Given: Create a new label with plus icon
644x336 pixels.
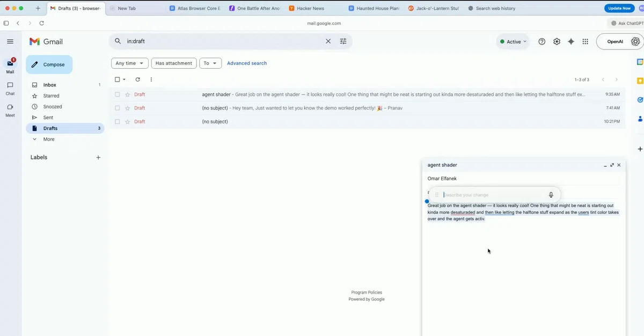Looking at the screenshot, I should point(98,157).
